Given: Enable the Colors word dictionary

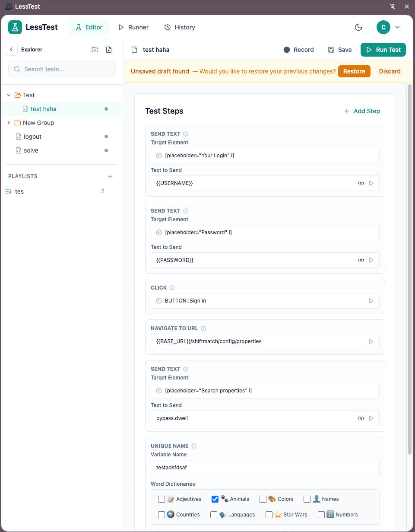Looking at the screenshot, I should point(263,499).
